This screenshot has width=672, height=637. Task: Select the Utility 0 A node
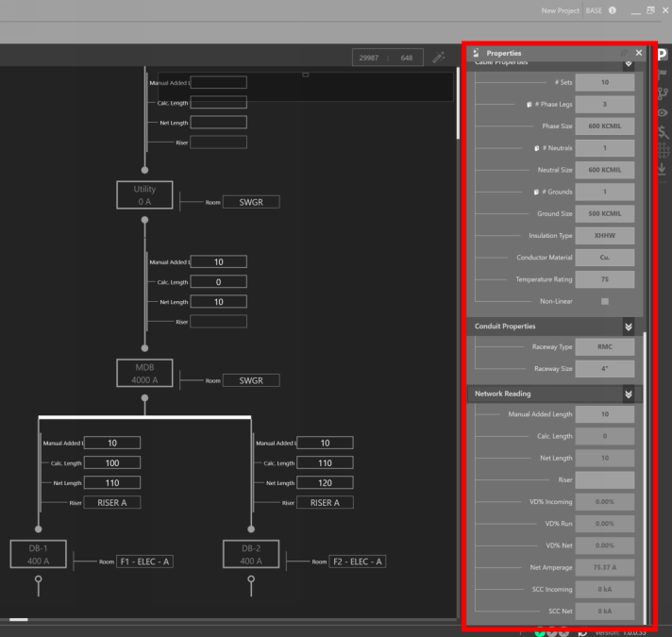click(144, 195)
